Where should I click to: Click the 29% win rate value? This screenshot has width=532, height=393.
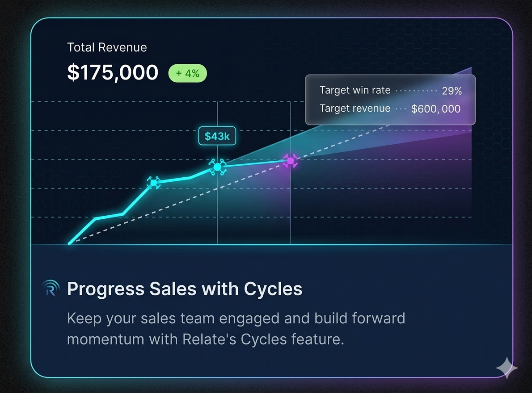[452, 91]
